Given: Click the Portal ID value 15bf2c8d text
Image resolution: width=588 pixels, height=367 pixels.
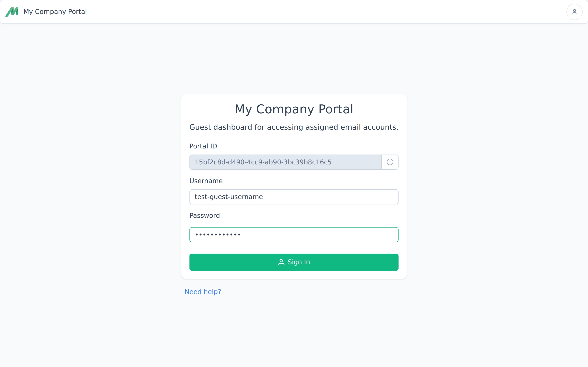Looking at the screenshot, I should [263, 162].
